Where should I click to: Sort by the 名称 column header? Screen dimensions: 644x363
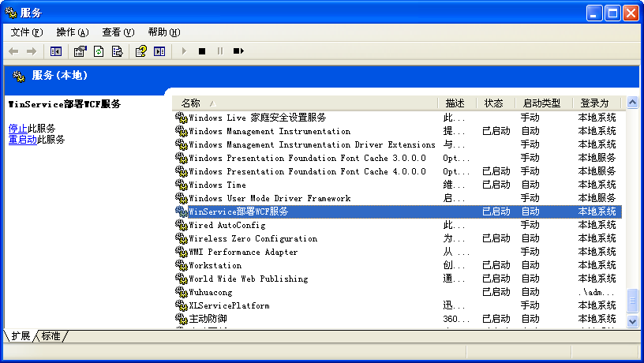click(x=305, y=103)
